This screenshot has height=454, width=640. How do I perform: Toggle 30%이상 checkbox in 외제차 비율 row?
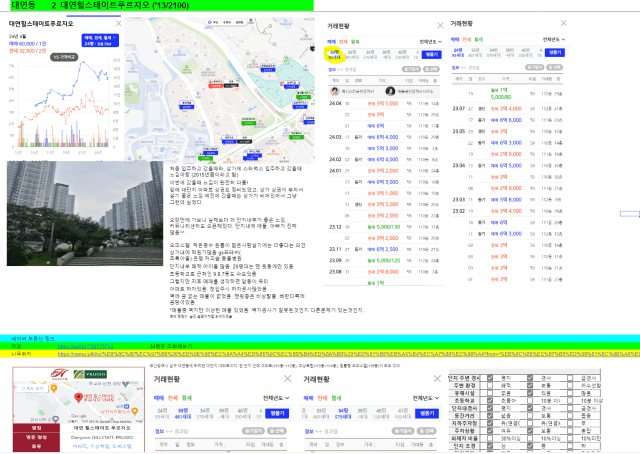click(x=490, y=438)
